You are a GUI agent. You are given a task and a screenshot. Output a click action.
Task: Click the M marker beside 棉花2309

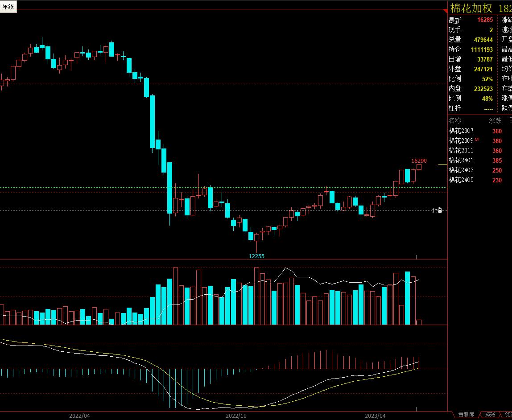pos(477,140)
